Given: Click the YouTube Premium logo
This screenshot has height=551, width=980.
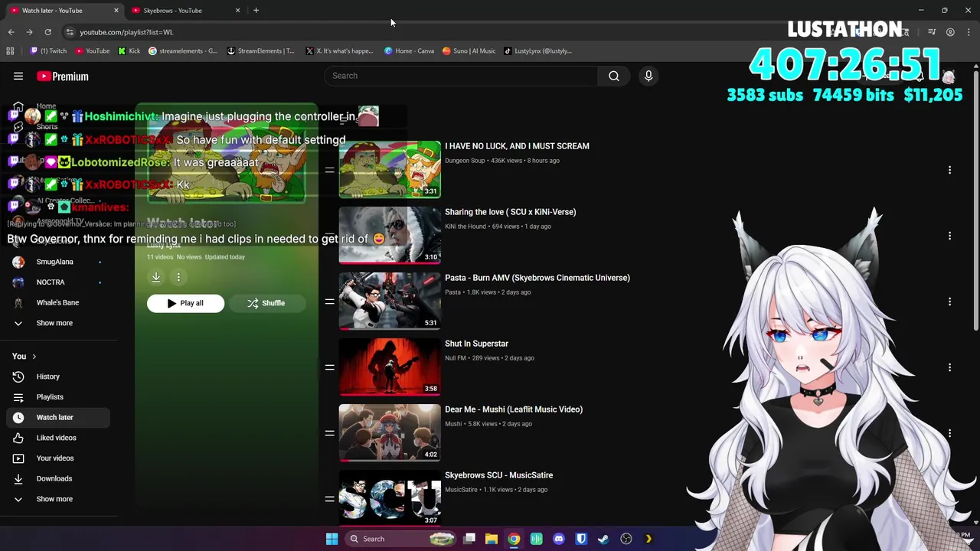Looking at the screenshot, I should tap(63, 76).
